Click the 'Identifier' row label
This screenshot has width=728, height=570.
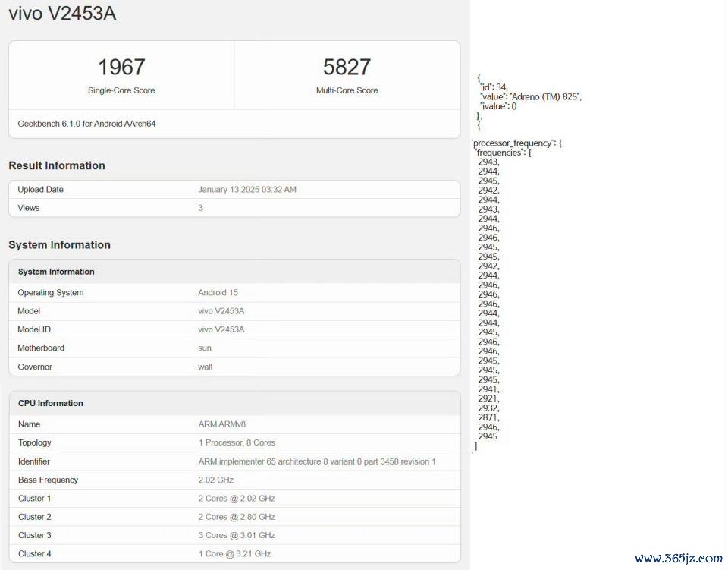tap(34, 461)
